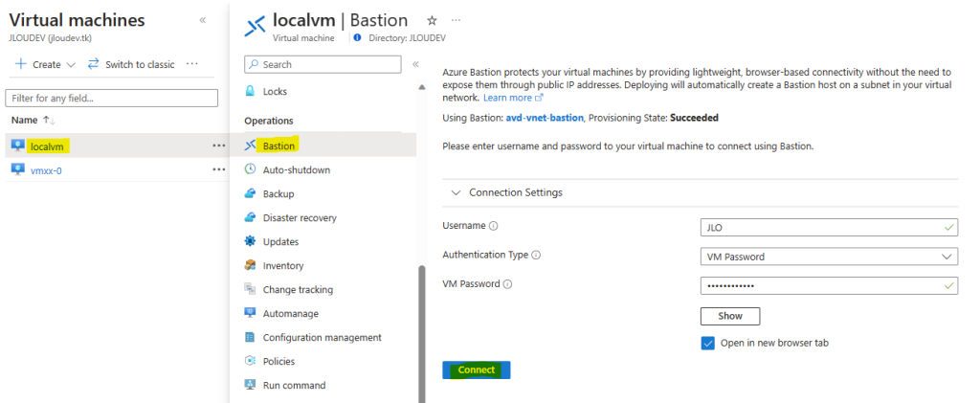The width and height of the screenshot is (980, 403).
Task: Open the ellipsis menu for the localvm row
Action: pyautogui.click(x=218, y=146)
